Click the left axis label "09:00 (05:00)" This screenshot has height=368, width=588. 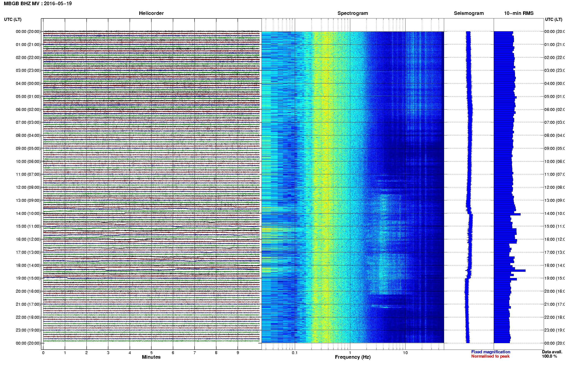pos(28,148)
